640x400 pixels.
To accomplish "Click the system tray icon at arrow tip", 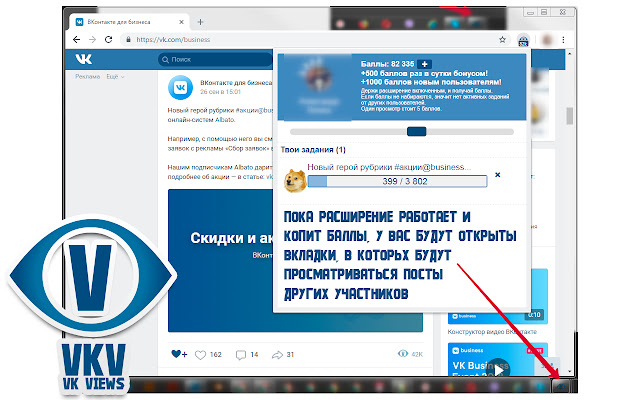I will click(562, 386).
